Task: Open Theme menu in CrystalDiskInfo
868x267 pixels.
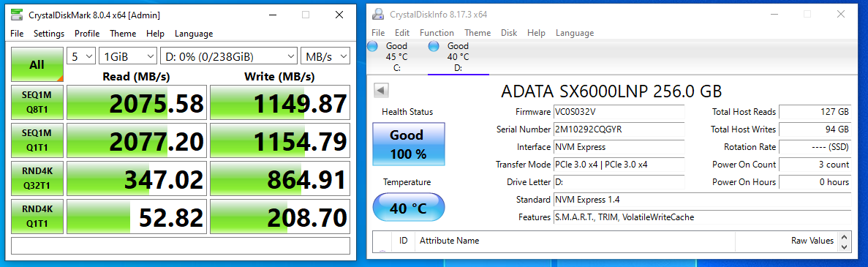Action: click(478, 33)
